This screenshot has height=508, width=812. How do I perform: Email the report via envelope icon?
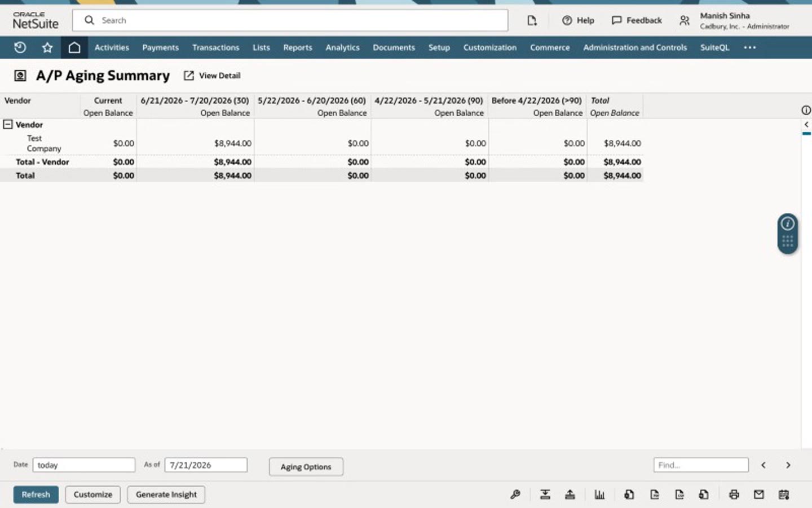(759, 494)
